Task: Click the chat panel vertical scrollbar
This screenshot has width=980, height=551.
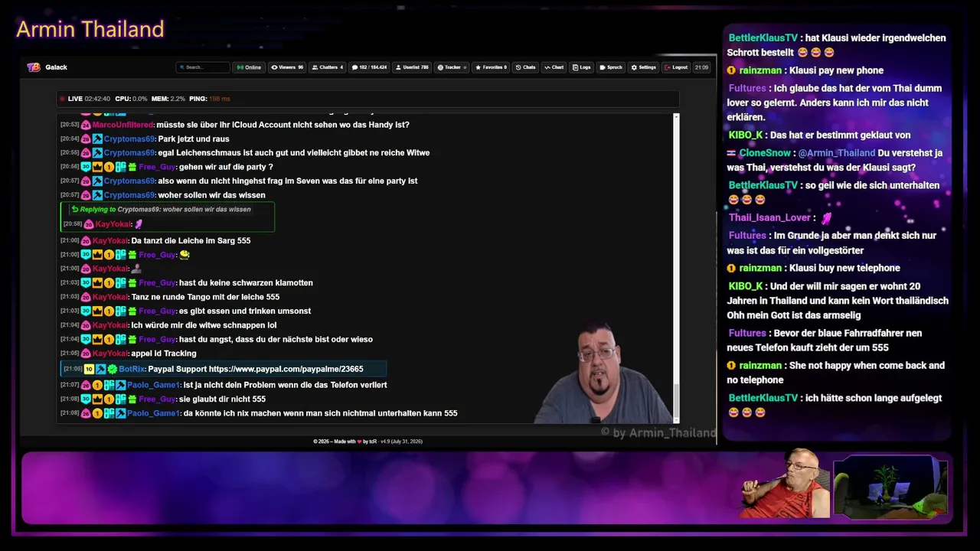Action: tap(676, 268)
